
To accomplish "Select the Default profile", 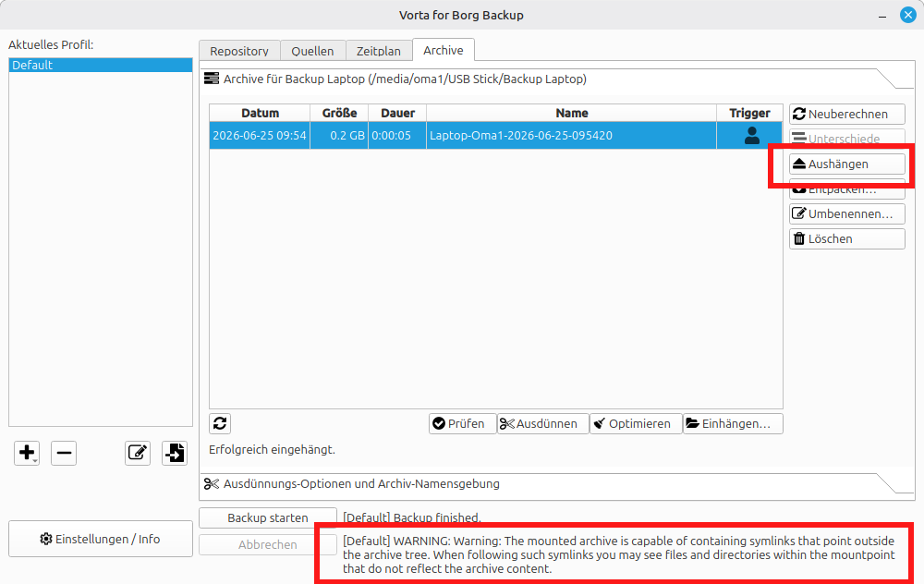I will [100, 65].
